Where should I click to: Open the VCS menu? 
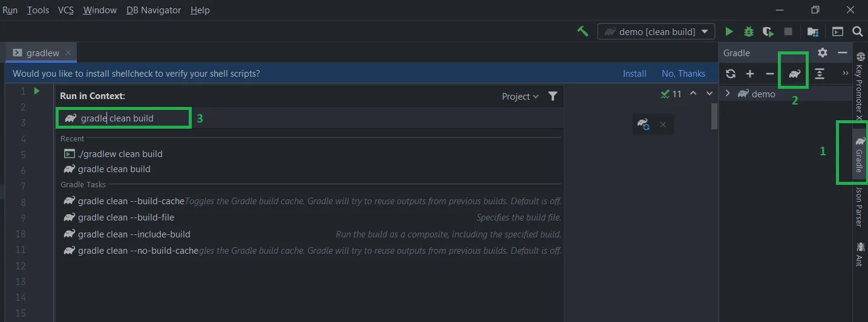pyautogui.click(x=66, y=10)
